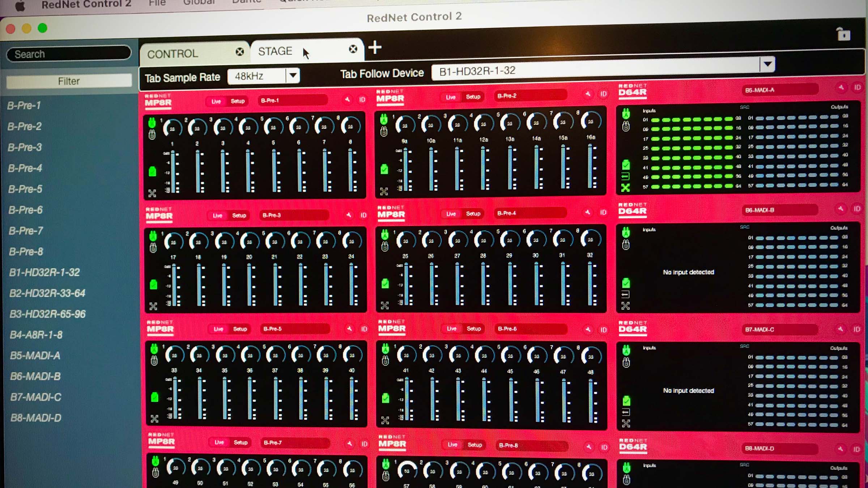Image resolution: width=868 pixels, height=488 pixels.
Task: Switch to the CONTROL tab
Action: [x=173, y=53]
